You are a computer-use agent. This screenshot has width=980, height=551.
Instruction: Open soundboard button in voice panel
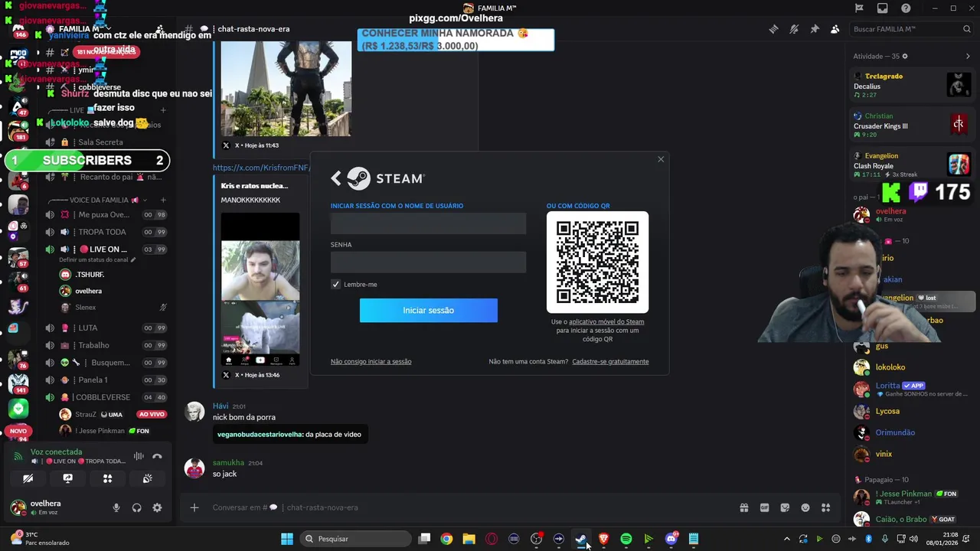point(147,478)
